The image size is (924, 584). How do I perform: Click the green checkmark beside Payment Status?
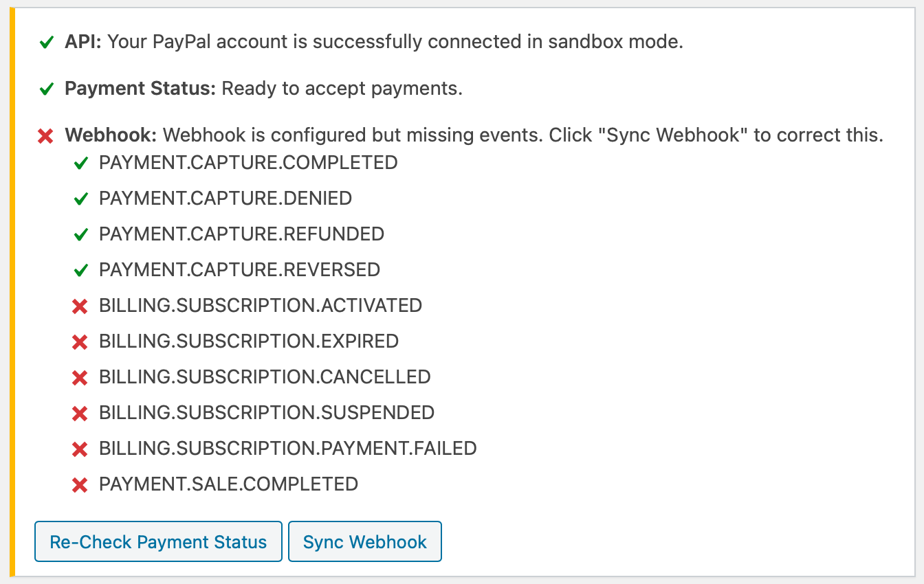(x=47, y=89)
